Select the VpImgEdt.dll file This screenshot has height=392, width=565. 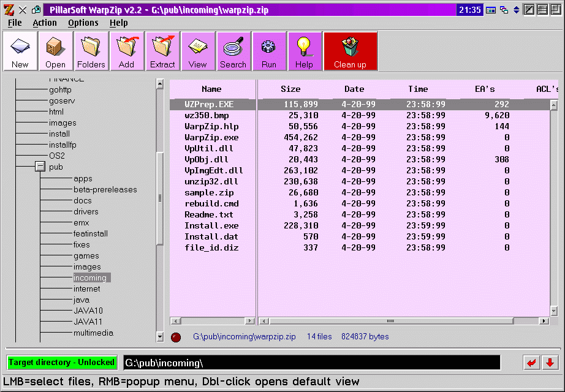coord(214,170)
